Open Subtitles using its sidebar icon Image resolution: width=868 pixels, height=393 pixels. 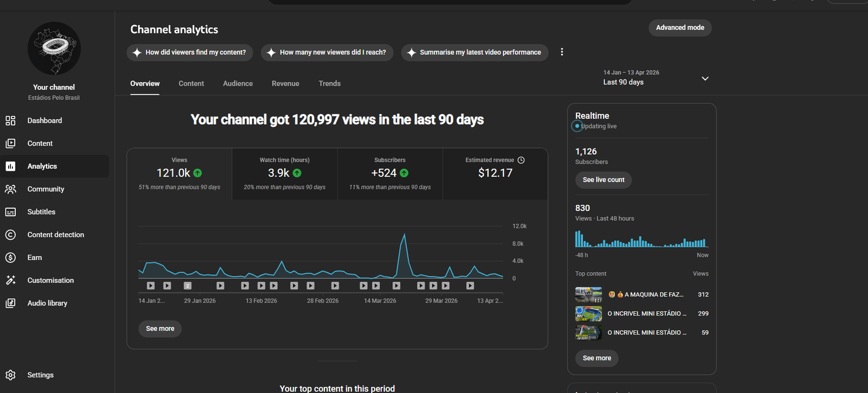pos(10,212)
